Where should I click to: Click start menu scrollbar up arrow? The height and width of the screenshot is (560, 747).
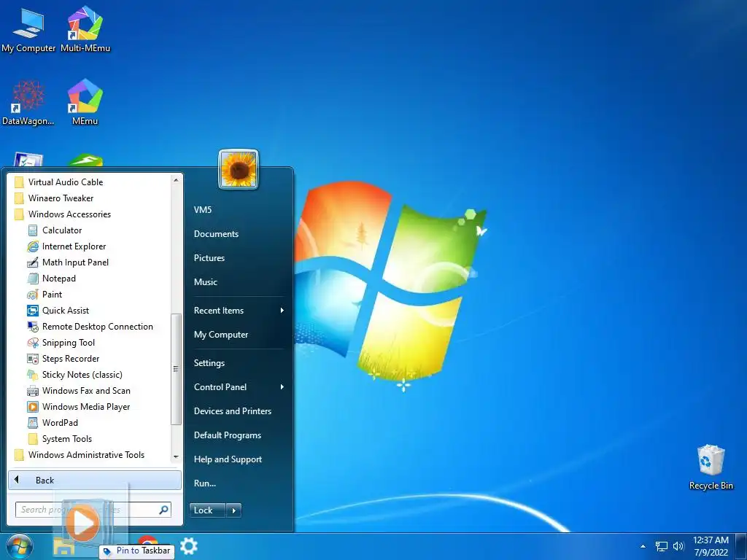tap(176, 181)
